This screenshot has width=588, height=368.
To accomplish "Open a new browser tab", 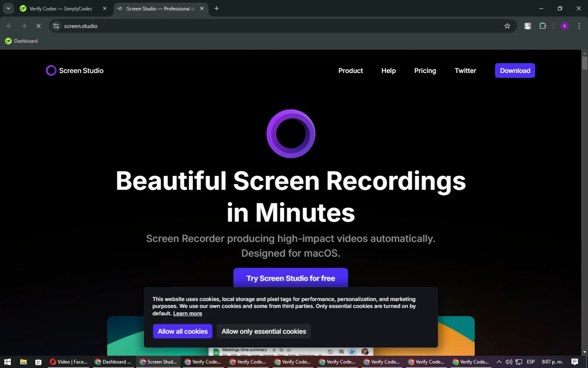I will coord(216,9).
